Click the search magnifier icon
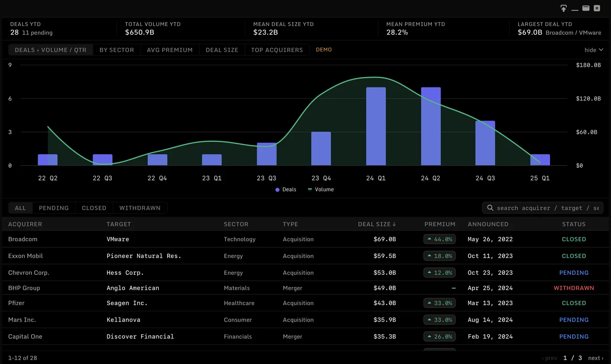This screenshot has height=364, width=611. click(490, 208)
